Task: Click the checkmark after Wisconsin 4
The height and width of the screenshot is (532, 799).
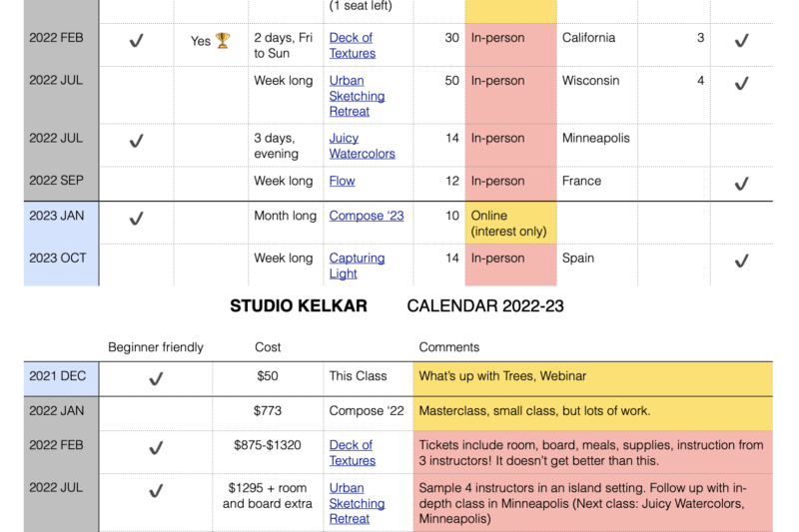Action: (x=741, y=84)
